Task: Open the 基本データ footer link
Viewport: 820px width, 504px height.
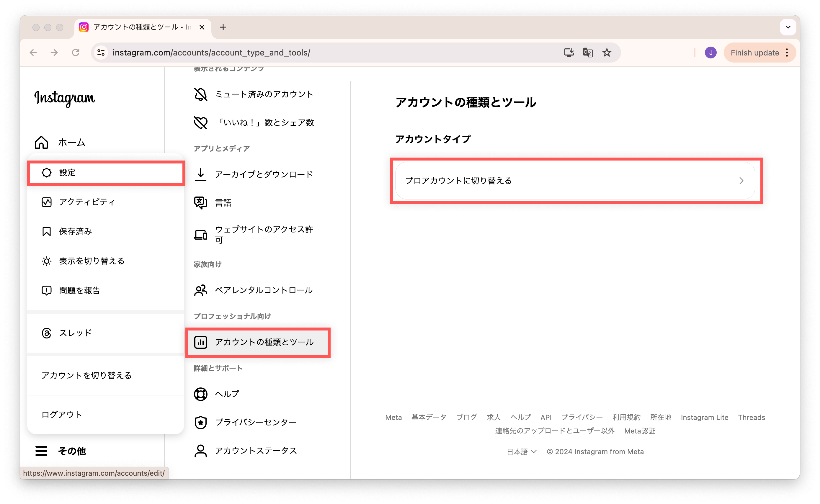Action: click(x=429, y=417)
